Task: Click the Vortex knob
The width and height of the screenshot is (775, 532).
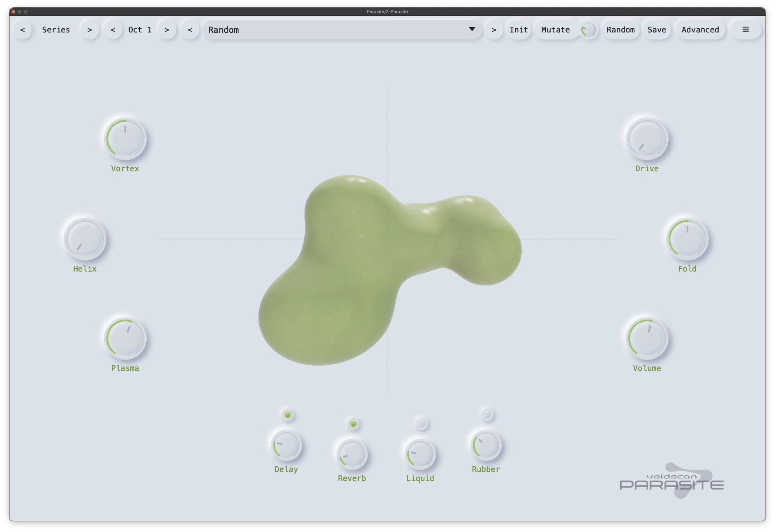Action: coord(125,139)
